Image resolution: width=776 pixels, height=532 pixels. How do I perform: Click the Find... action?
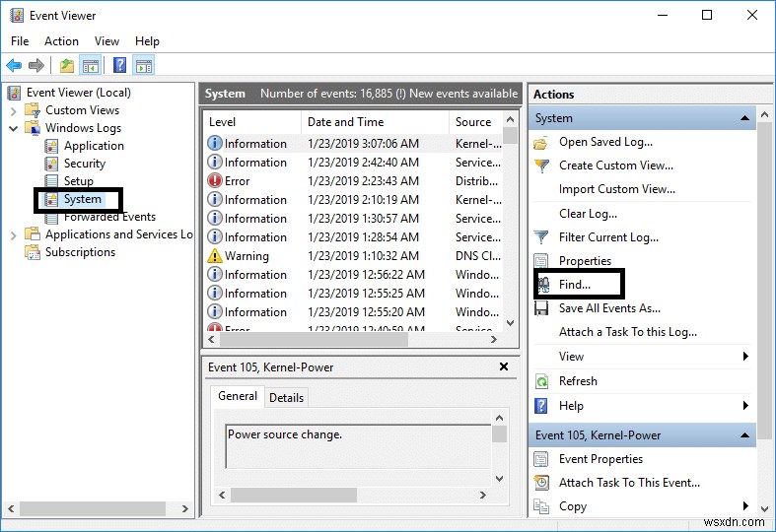575,285
